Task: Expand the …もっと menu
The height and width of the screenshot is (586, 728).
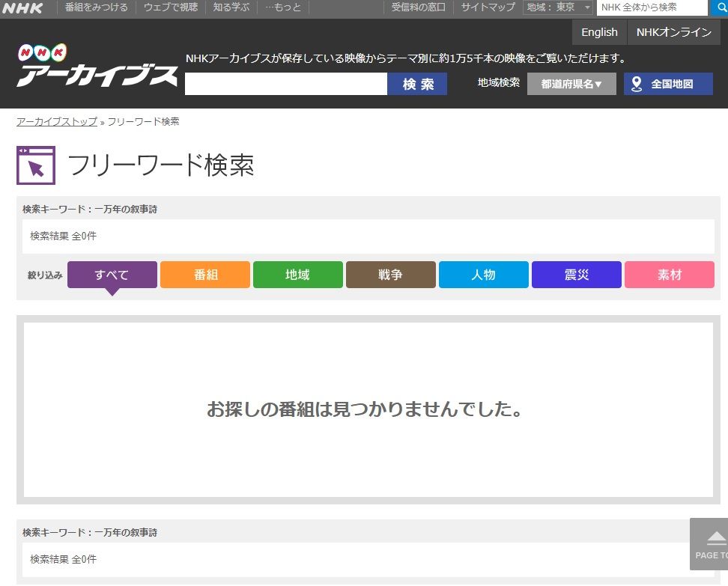Action: [x=282, y=7]
